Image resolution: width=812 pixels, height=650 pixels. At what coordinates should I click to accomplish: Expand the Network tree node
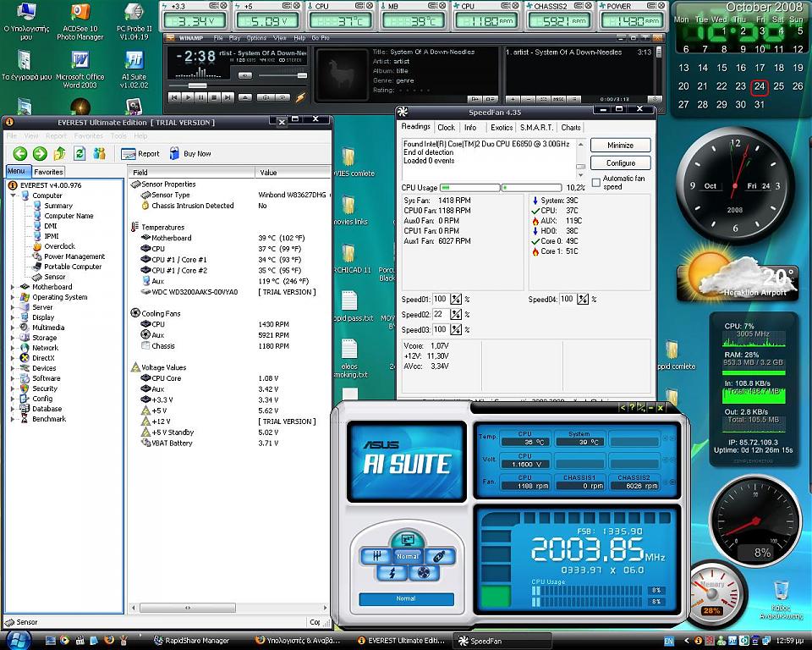coord(13,348)
